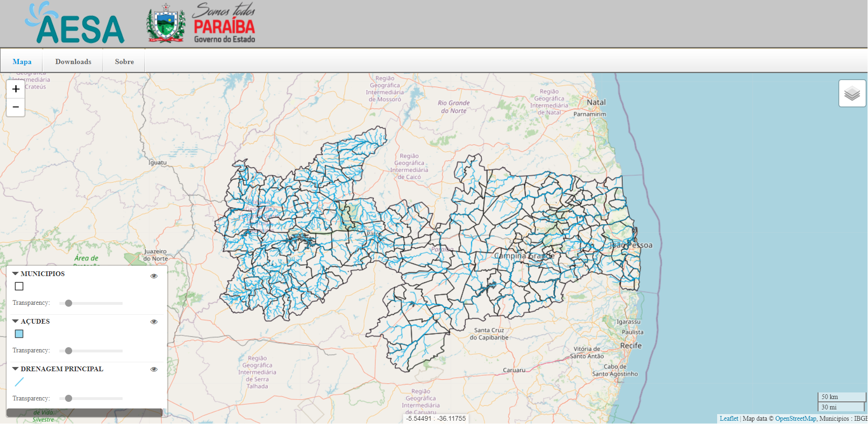Zoom in on the map
Viewport: 868px width, 424px height.
(x=16, y=89)
